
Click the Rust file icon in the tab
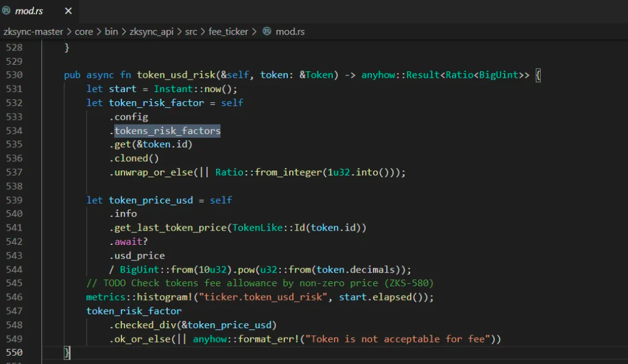6,10
